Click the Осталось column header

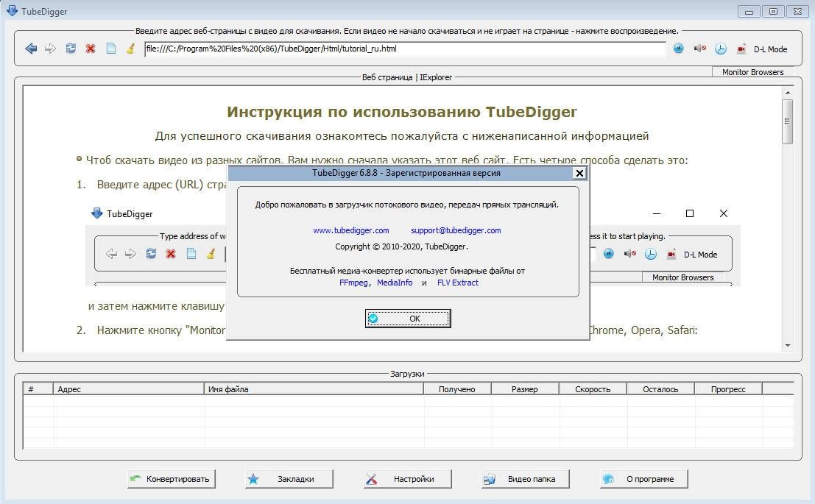click(x=660, y=388)
